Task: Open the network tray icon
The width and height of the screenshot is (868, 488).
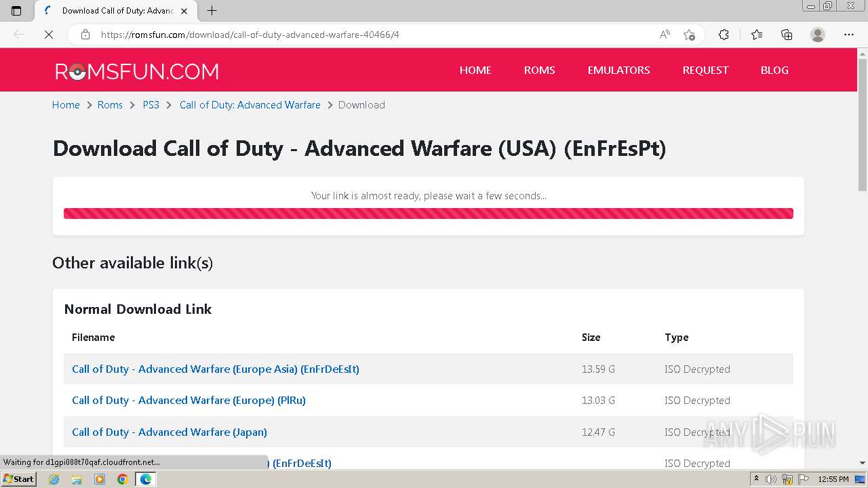Action: [x=787, y=479]
